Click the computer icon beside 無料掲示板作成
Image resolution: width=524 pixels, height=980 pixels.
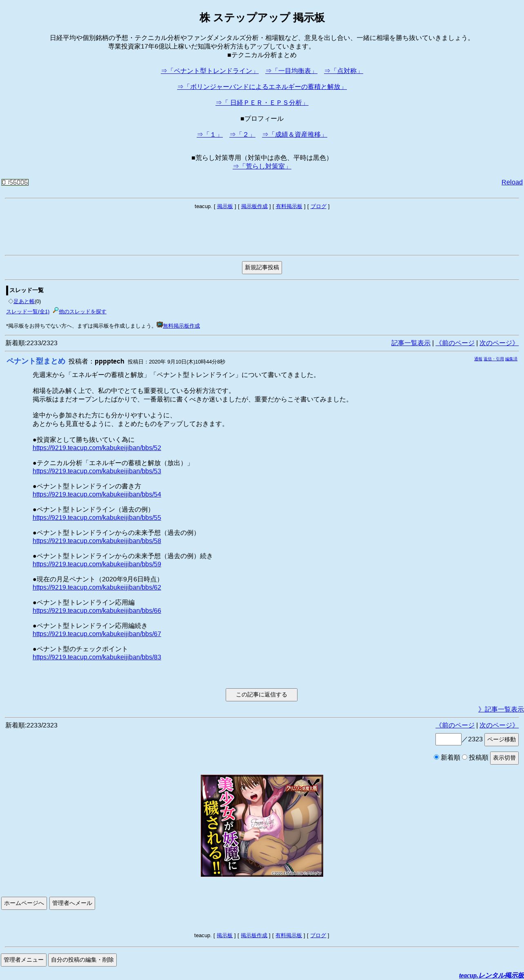(x=160, y=325)
